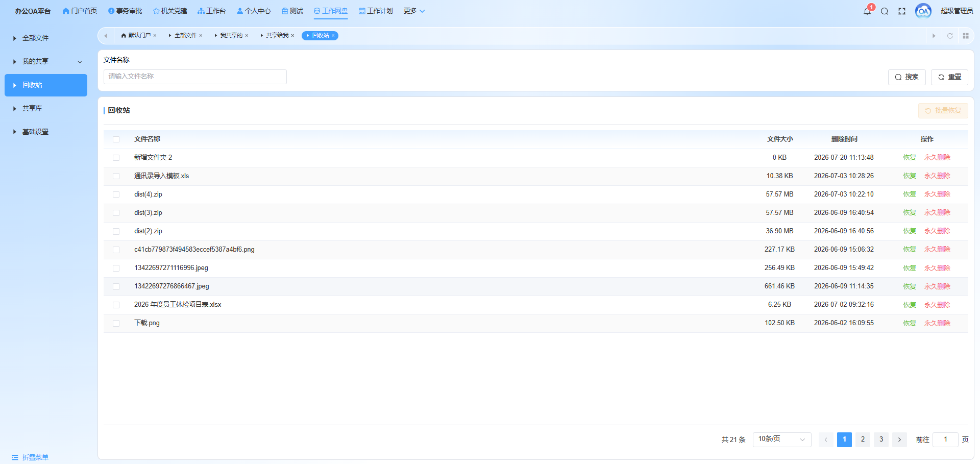
Task: Open the notification bell icon
Action: [867, 11]
